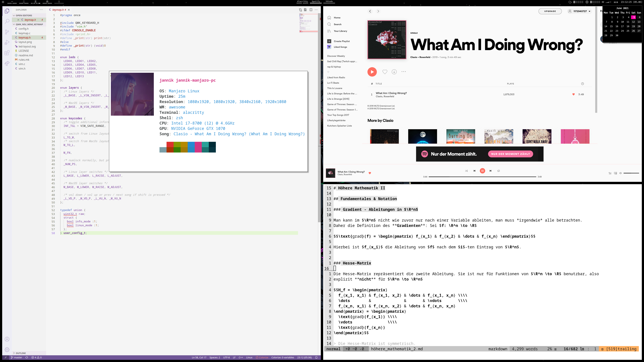The height and width of the screenshot is (362, 644).
Task: Click sync changes icon in status bar
Action: (x=27, y=357)
